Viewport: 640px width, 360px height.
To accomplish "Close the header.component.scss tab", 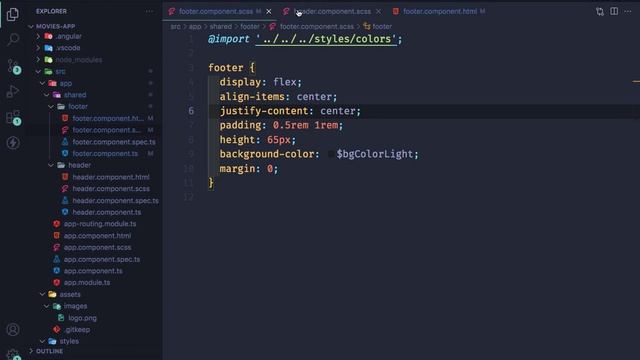I will coord(378,11).
